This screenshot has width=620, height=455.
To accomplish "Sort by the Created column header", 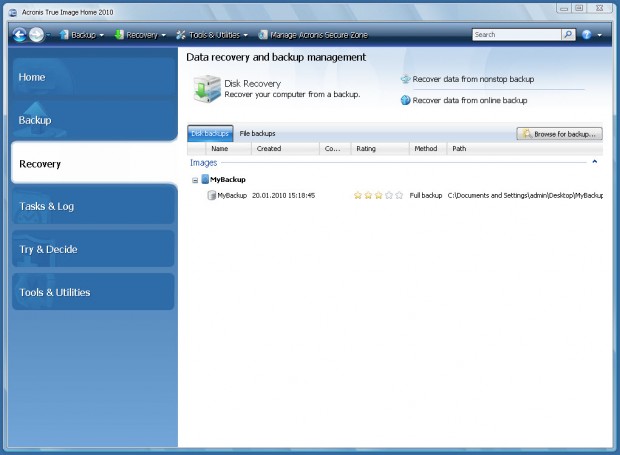I will tap(285, 149).
